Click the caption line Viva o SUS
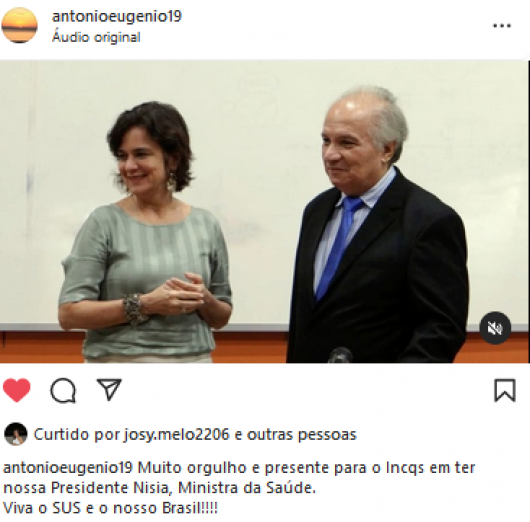Viewport: 530px width, 522px height. click(111, 508)
